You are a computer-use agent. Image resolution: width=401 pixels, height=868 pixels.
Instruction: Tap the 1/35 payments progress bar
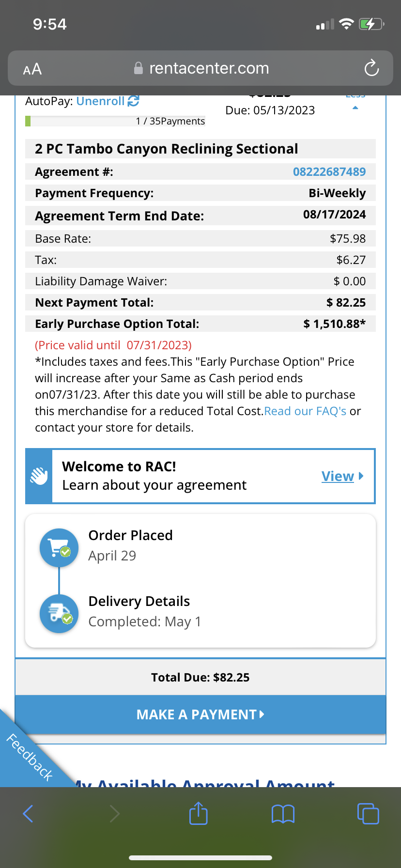click(x=115, y=121)
